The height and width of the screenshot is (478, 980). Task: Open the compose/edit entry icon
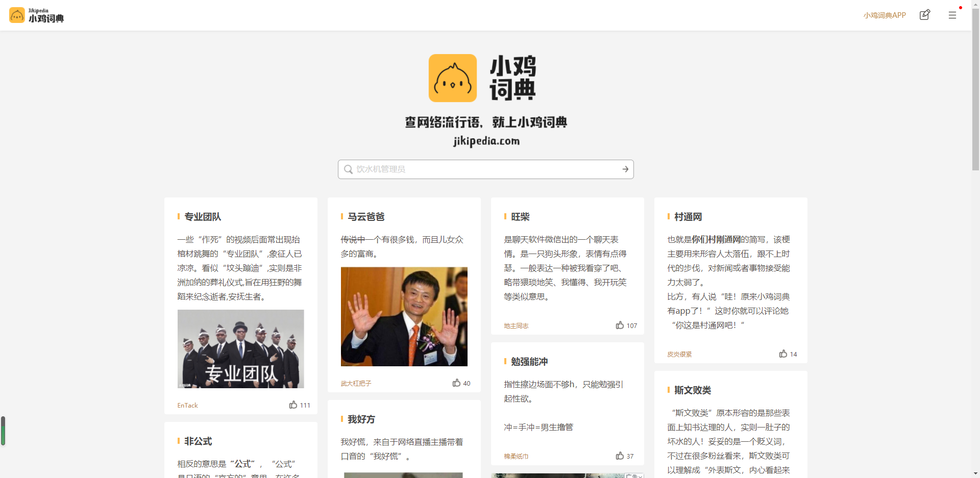(x=925, y=15)
